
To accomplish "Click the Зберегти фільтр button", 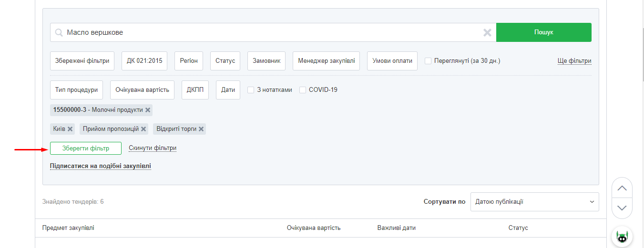I will 86,149.
